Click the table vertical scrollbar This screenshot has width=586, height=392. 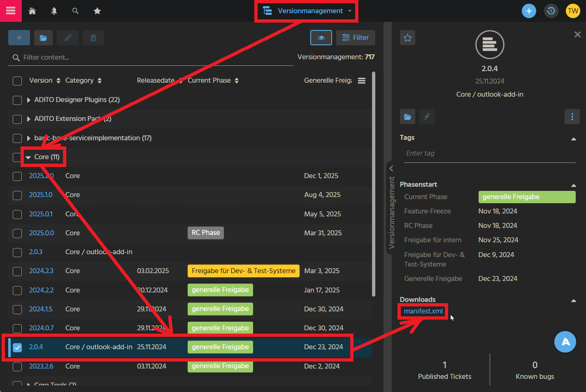pos(374,184)
